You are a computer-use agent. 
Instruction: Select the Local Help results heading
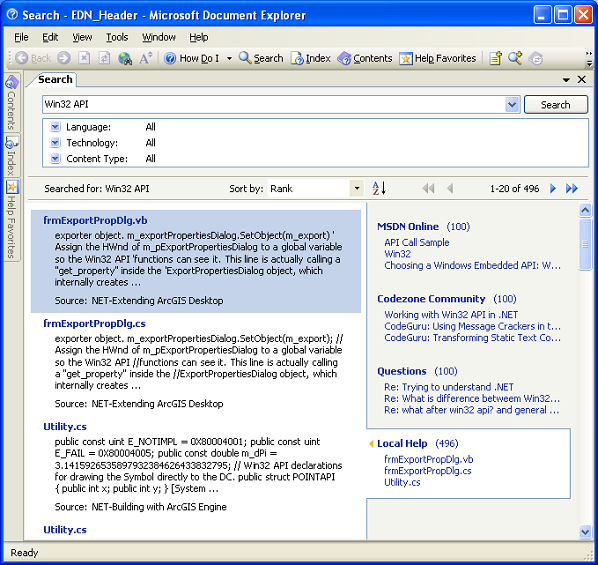click(402, 443)
